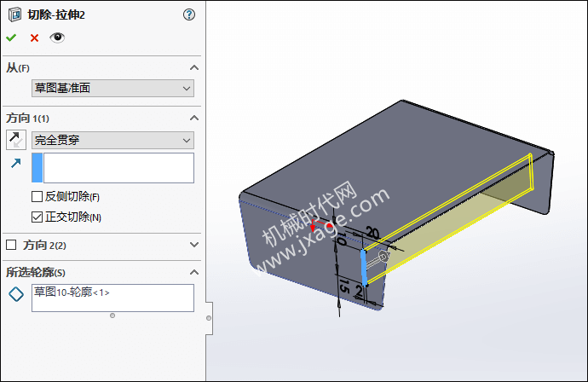
Task: Toggle detailed preview eye icon
Action: click(57, 38)
